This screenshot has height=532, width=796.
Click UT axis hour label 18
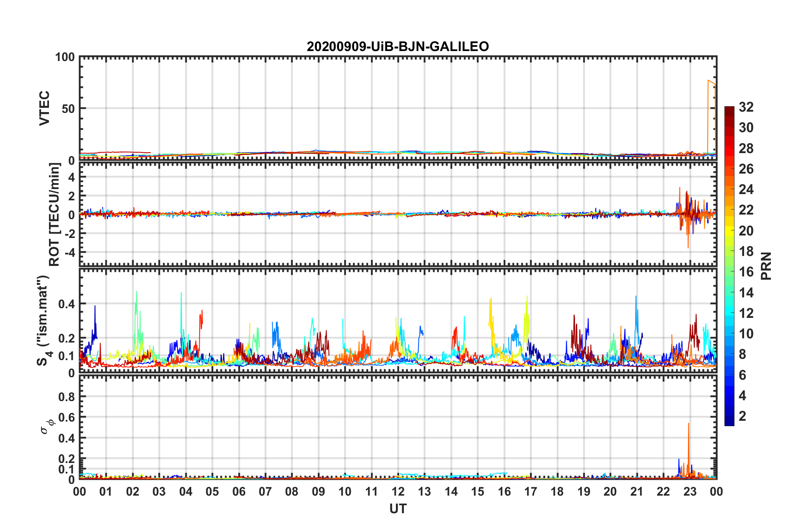pos(557,491)
